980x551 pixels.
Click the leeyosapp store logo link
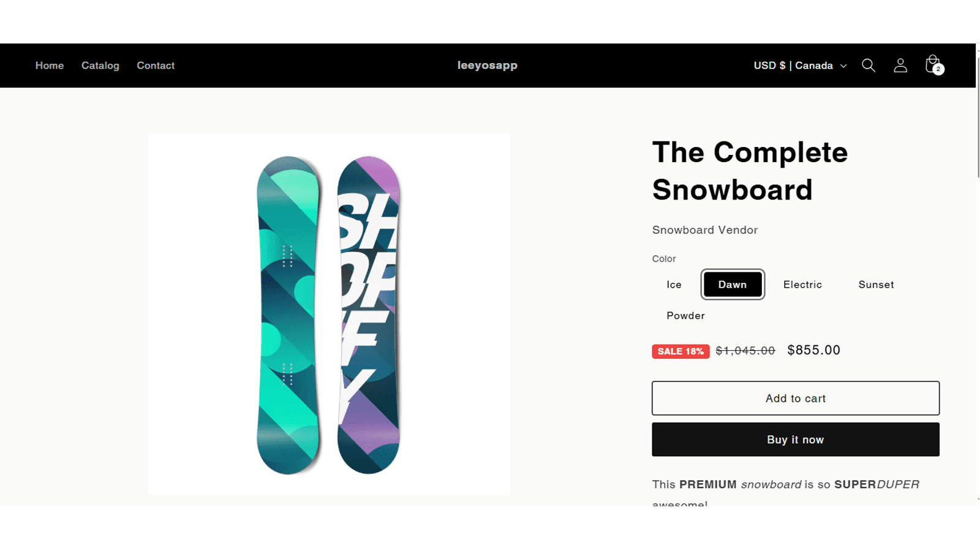(488, 65)
